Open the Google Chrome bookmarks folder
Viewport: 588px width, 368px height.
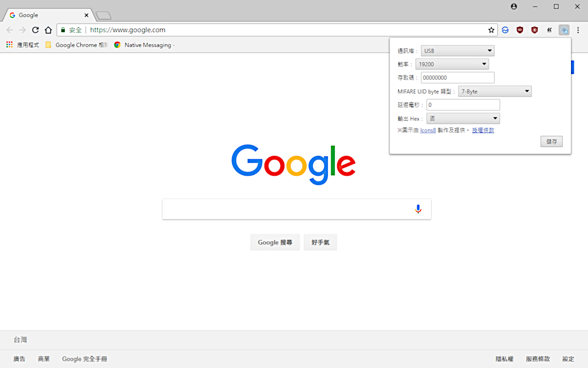(x=77, y=45)
